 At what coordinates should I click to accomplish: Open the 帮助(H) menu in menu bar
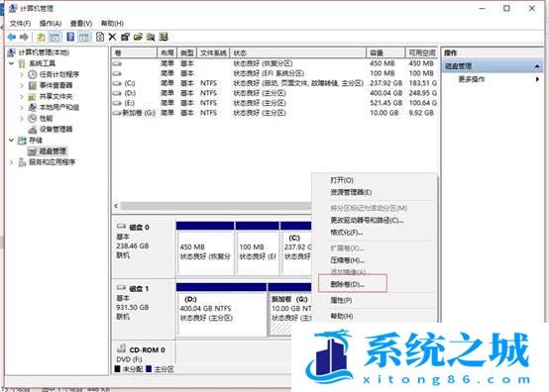(x=112, y=24)
